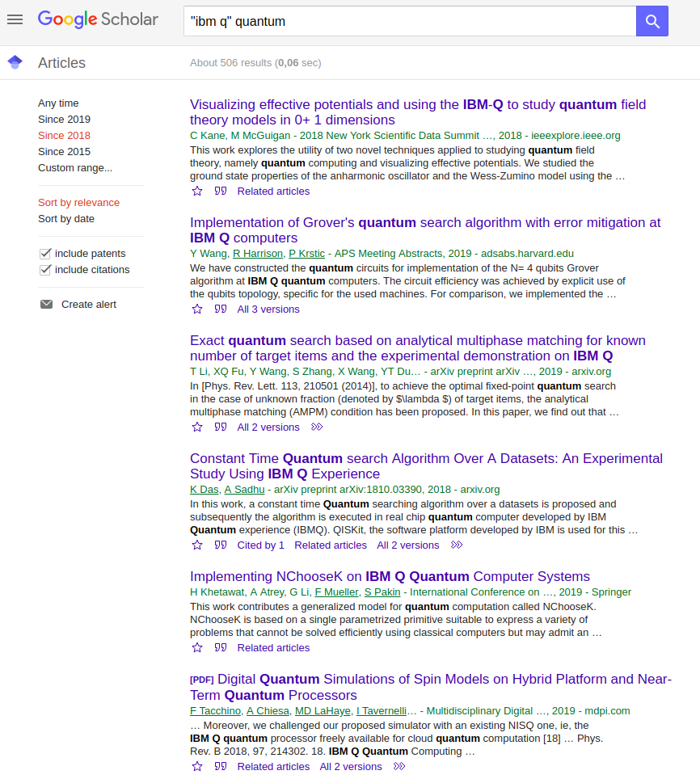Viewport: 700px width, 779px height.
Task: Open the Exact quantum search article title
Action: pyautogui.click(x=418, y=347)
